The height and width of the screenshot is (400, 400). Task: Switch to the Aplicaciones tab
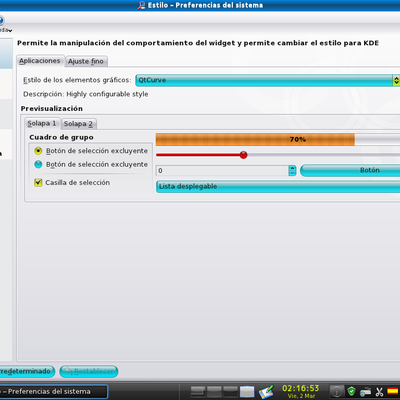[40, 61]
